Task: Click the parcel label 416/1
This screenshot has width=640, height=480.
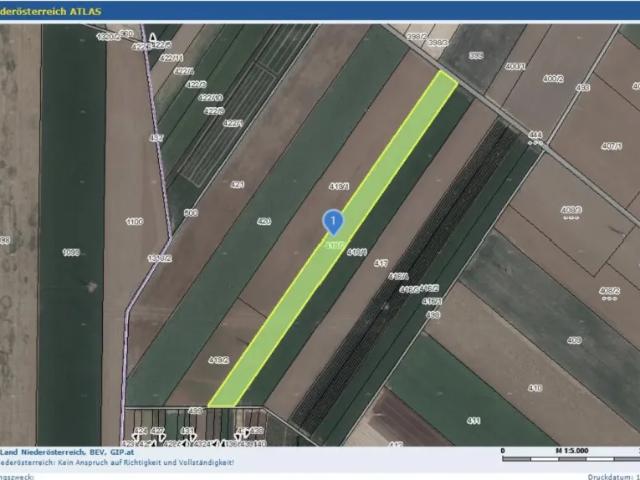Action: [x=398, y=276]
